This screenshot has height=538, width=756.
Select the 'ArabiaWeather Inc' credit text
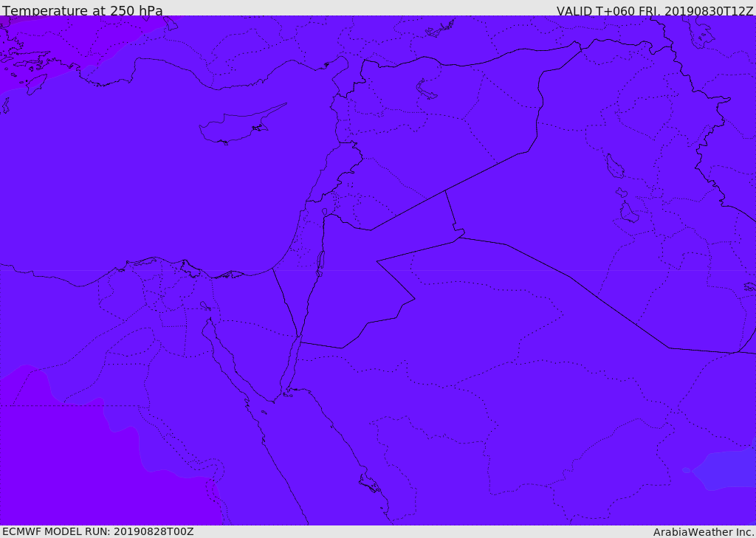point(704,532)
